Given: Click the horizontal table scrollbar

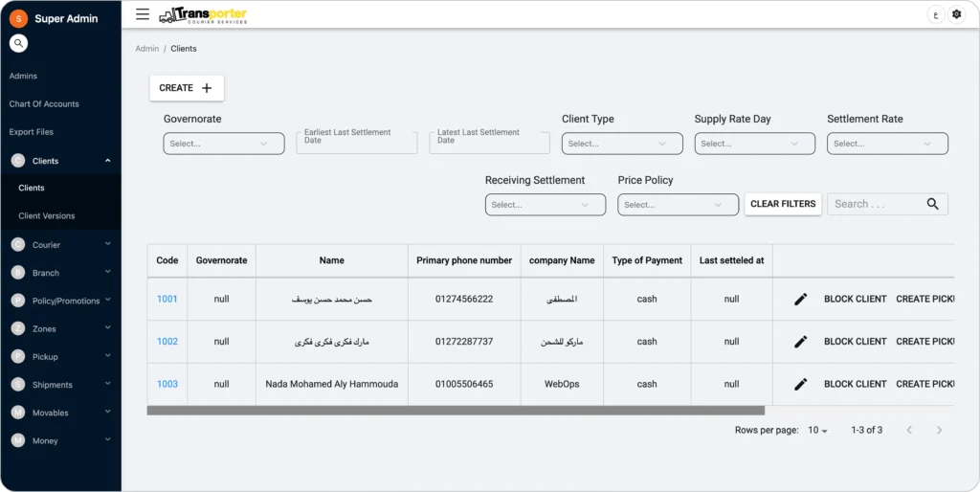Looking at the screenshot, I should coord(455,411).
